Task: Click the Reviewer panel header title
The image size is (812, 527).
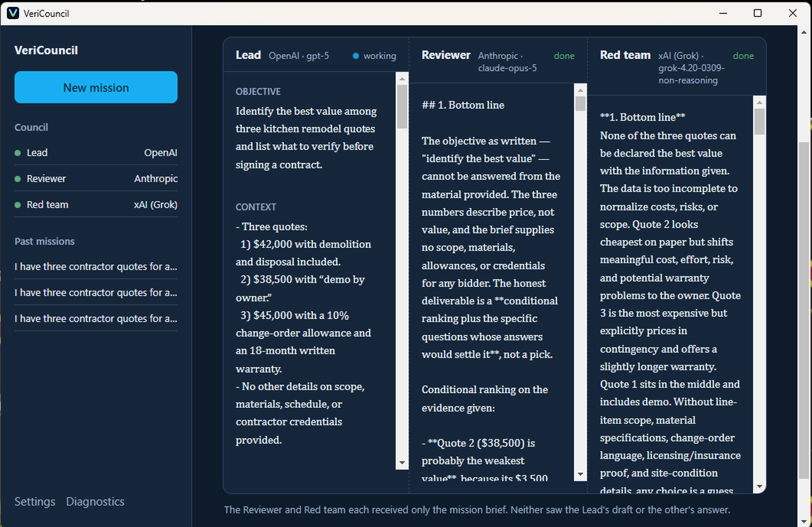Action: pyautogui.click(x=446, y=55)
